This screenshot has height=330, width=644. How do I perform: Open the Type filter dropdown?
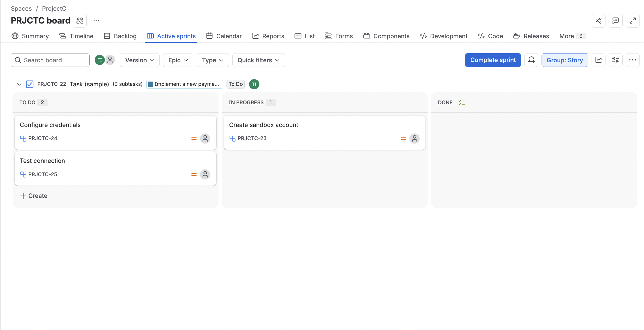(213, 60)
